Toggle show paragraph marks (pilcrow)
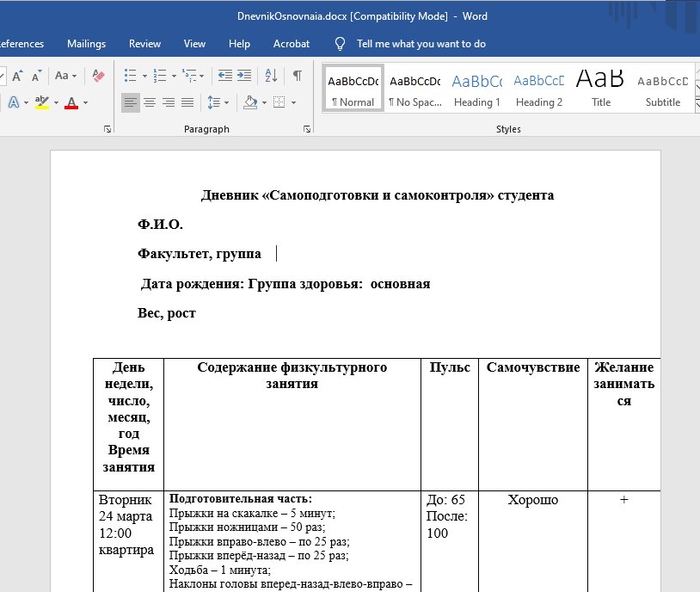Screen dimensions: 700x592 click(297, 75)
